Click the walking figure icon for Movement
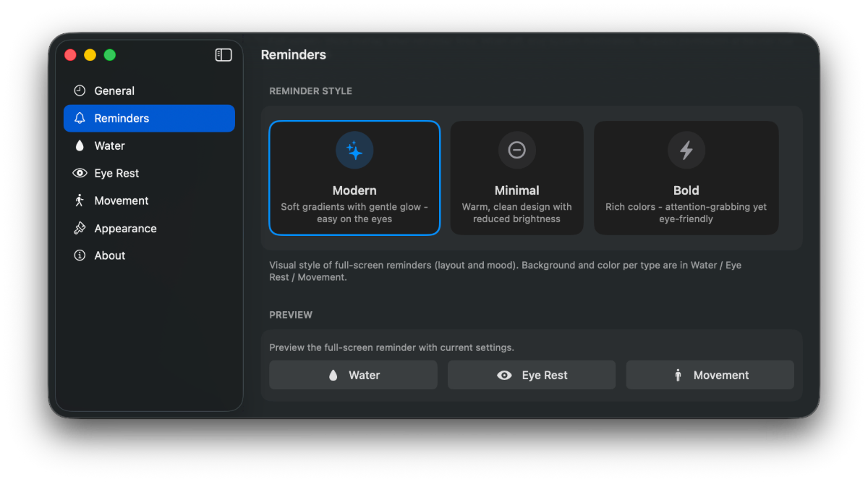 pos(80,200)
